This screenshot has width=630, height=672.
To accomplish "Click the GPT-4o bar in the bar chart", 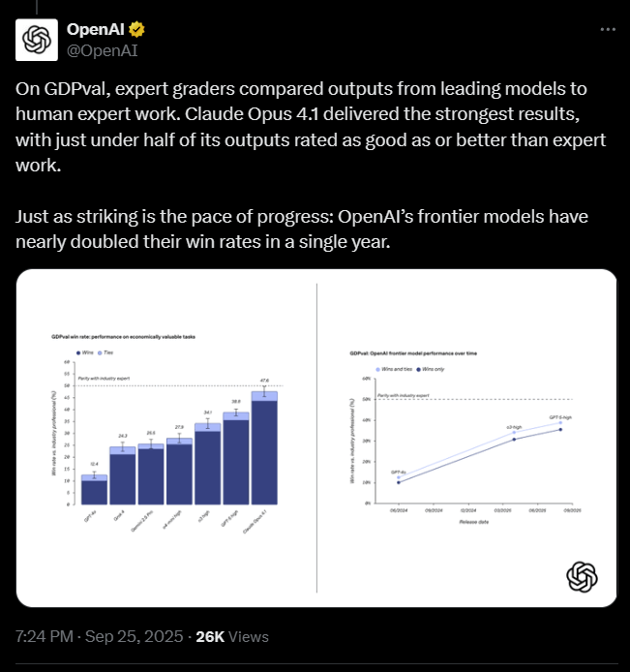I will tap(94, 491).
